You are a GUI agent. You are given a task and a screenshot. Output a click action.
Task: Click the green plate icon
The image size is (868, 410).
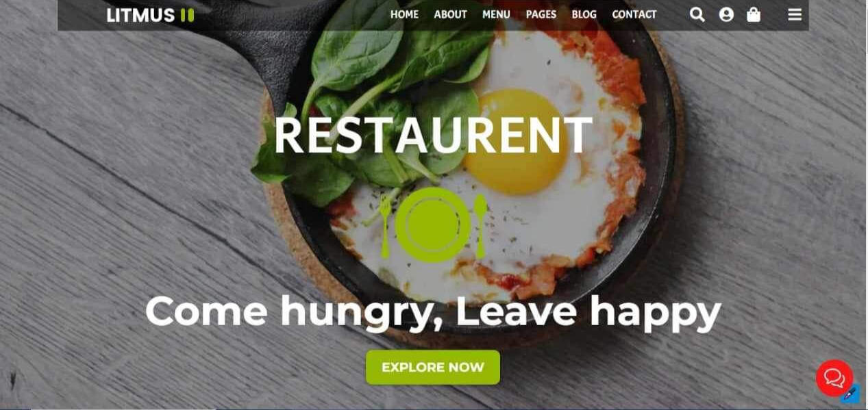coord(433,225)
